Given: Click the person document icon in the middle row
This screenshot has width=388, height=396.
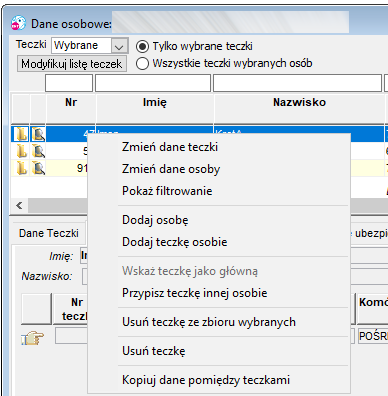Looking at the screenshot, I should click(x=38, y=151).
